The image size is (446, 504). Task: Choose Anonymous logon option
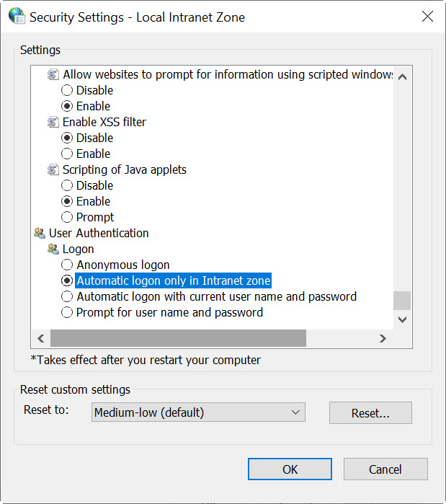tap(67, 265)
